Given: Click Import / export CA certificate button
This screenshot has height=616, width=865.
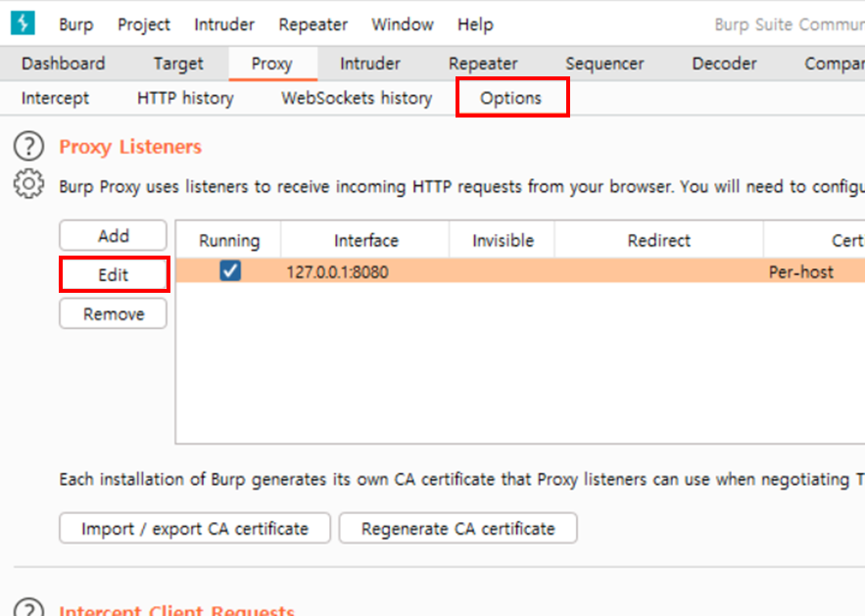Looking at the screenshot, I should point(195,528).
